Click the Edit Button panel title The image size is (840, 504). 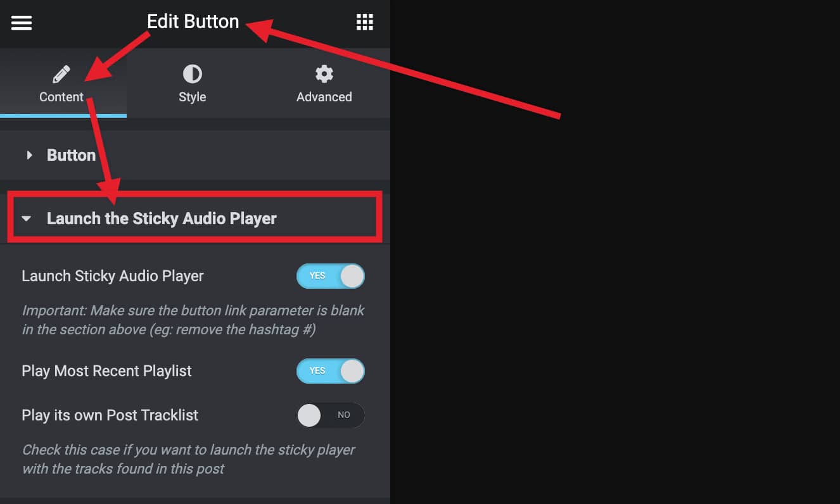pos(193,22)
